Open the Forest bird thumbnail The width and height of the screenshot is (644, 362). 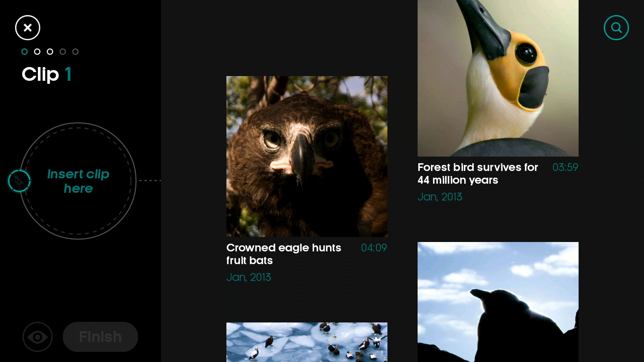coord(498,78)
